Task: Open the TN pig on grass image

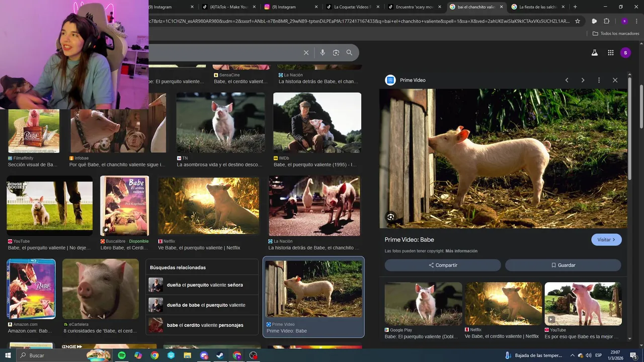Action: (220, 123)
